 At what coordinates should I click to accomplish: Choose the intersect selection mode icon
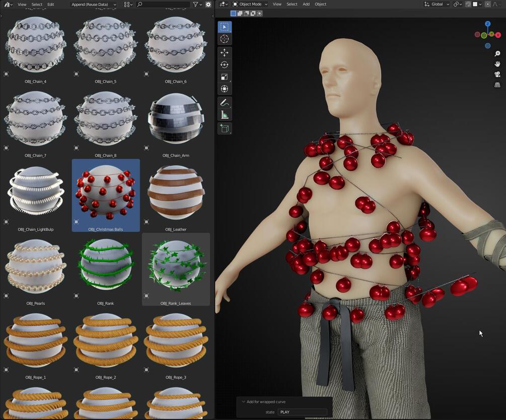pos(259,13)
